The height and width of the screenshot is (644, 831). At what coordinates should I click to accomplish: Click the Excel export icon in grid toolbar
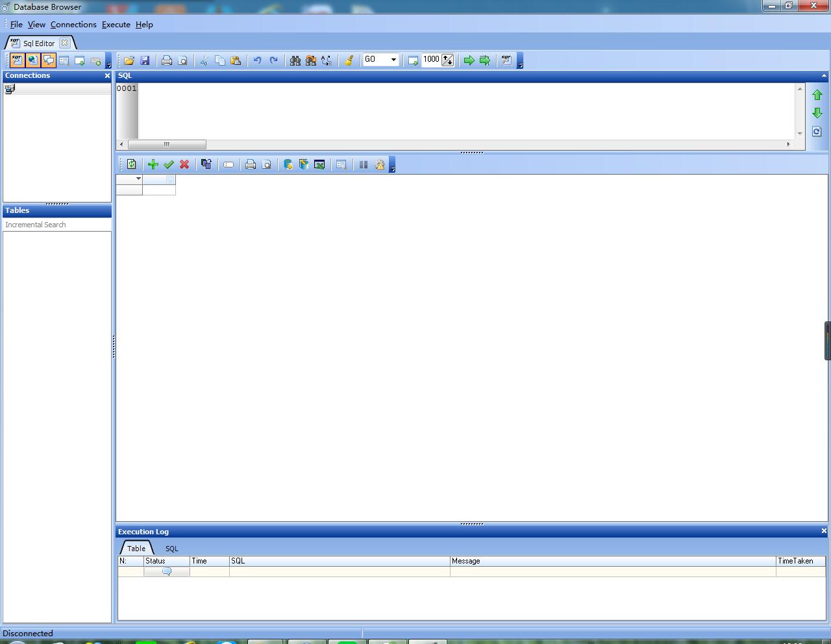coord(319,165)
